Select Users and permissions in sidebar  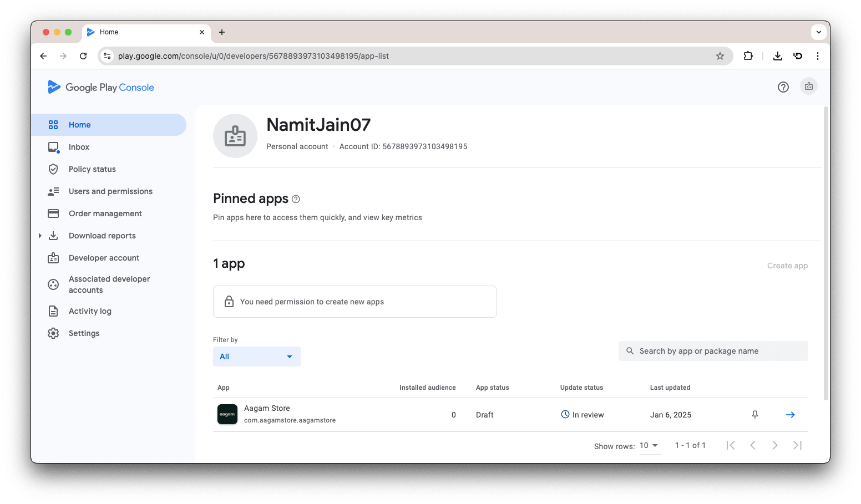110,191
